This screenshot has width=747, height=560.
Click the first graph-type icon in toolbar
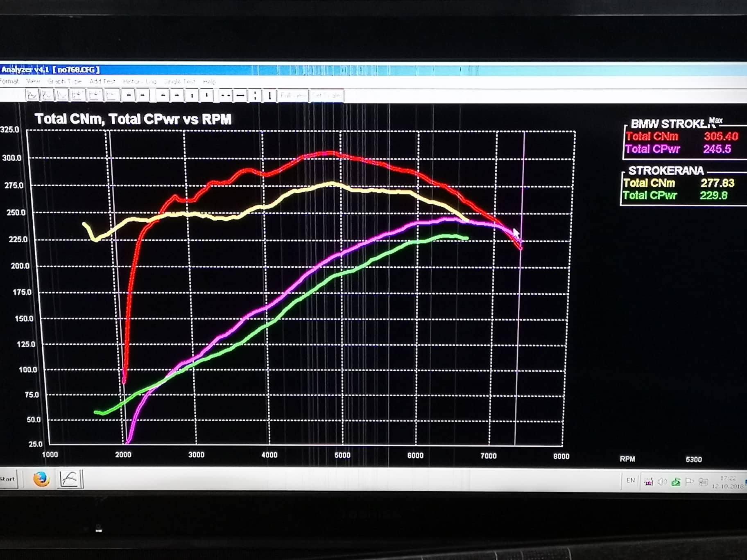tap(32, 95)
